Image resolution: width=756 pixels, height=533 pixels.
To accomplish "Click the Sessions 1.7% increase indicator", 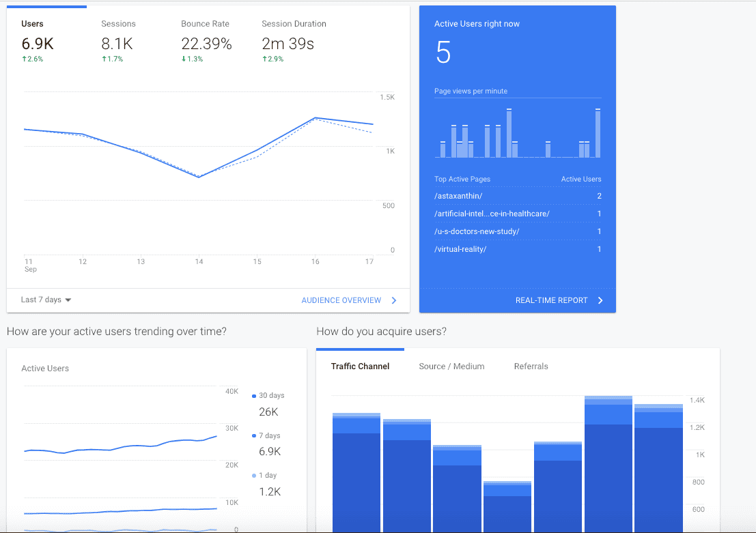I will [x=112, y=59].
